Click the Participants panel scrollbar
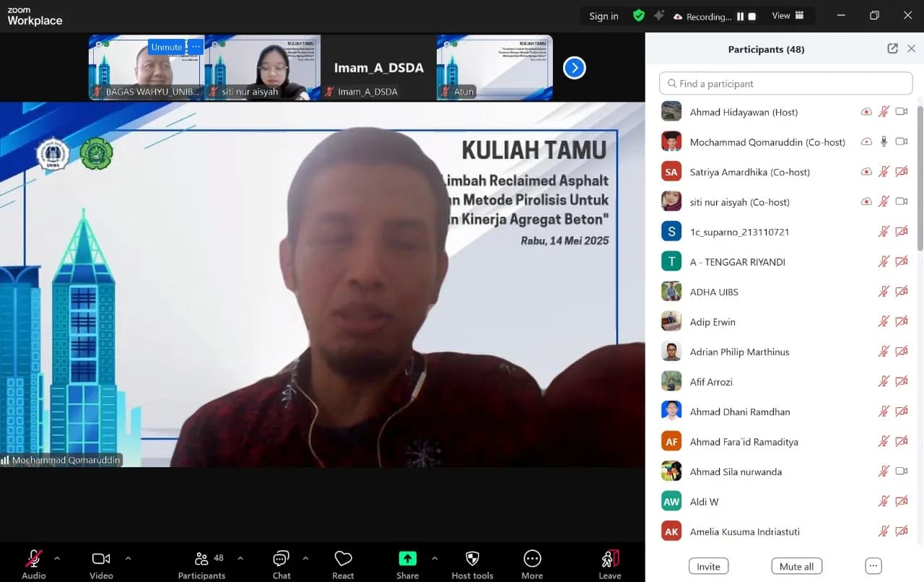 pyautogui.click(x=920, y=177)
